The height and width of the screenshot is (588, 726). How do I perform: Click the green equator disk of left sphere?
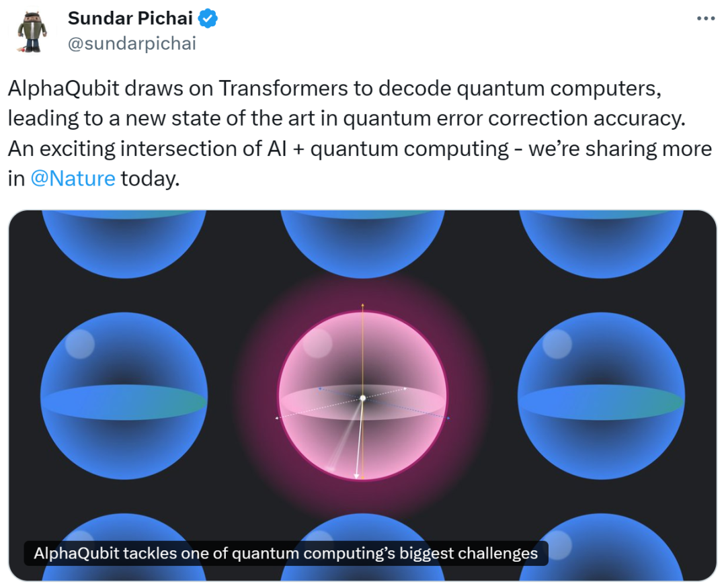coord(124,403)
